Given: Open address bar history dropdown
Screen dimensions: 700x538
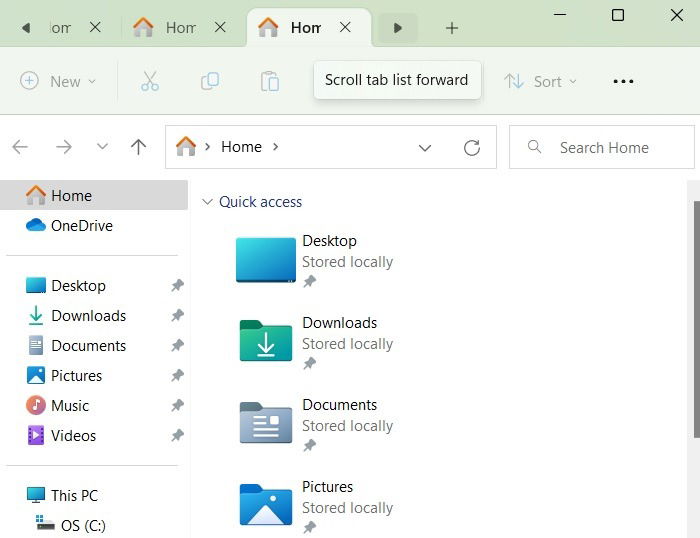Looking at the screenshot, I should click(x=425, y=147).
